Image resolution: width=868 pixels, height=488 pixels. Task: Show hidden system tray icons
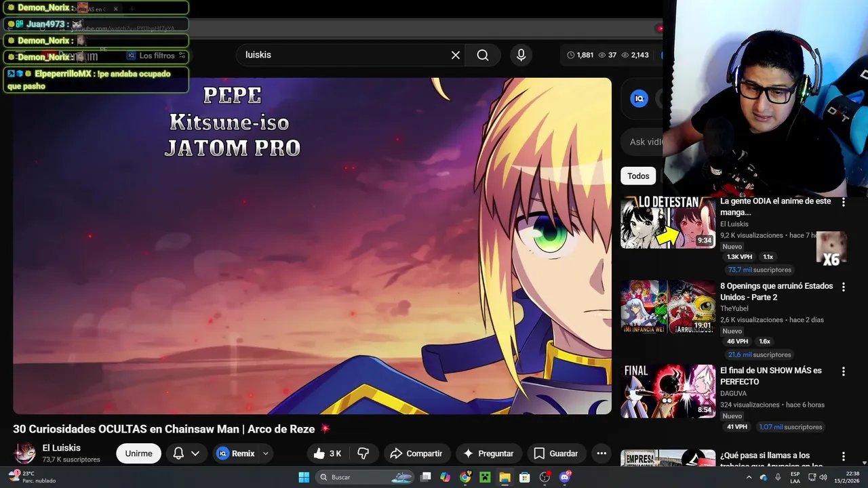[x=749, y=477]
